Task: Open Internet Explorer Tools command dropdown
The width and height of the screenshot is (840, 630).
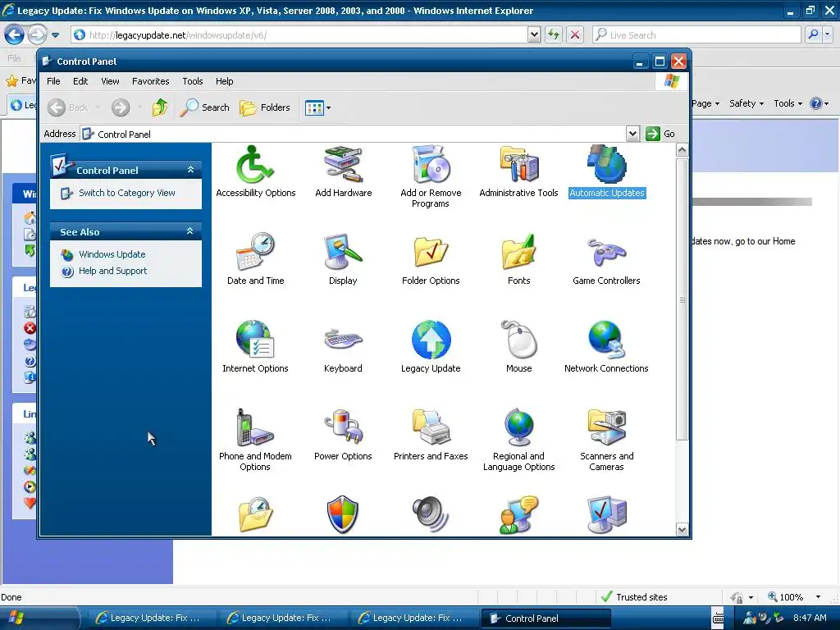Action: [x=788, y=103]
